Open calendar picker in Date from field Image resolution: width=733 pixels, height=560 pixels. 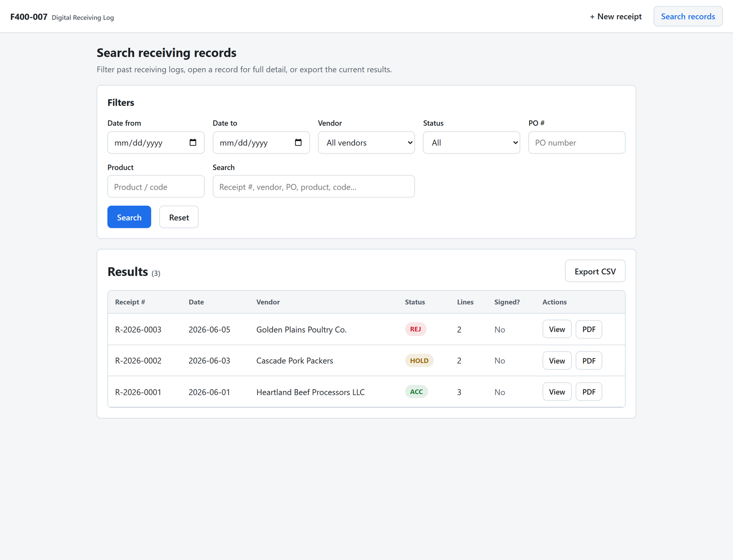(193, 143)
